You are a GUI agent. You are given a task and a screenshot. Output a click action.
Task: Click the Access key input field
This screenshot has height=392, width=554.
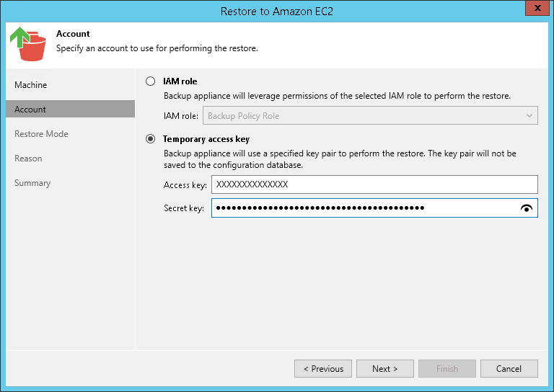[x=374, y=184]
